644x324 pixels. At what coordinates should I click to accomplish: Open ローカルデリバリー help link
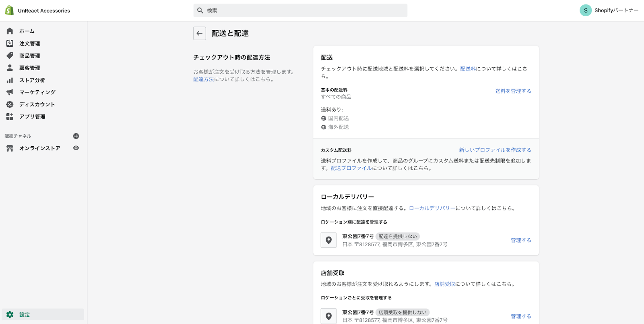432,208
